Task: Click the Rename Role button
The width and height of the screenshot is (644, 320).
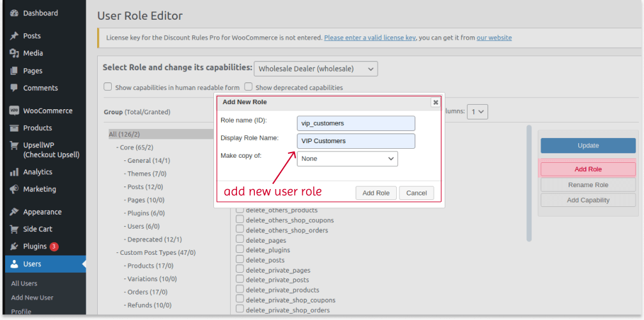Action: 588,185
